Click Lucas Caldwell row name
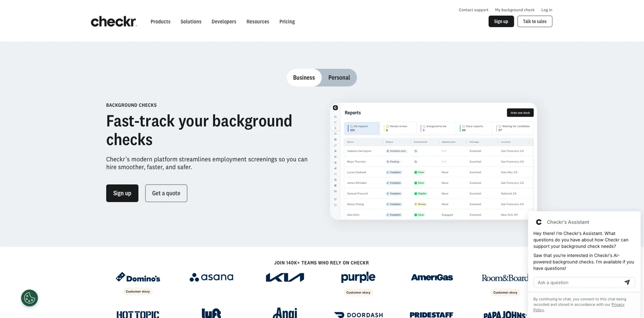Screen dimensions: 644x318 (x=356, y=172)
